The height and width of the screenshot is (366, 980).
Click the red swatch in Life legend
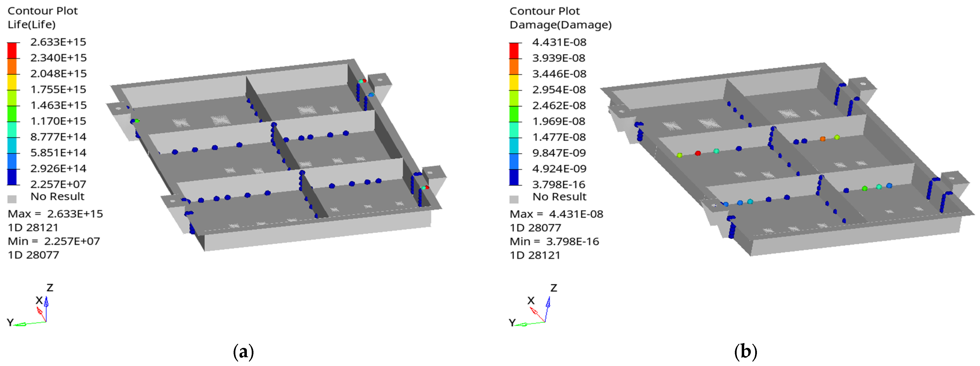12,50
